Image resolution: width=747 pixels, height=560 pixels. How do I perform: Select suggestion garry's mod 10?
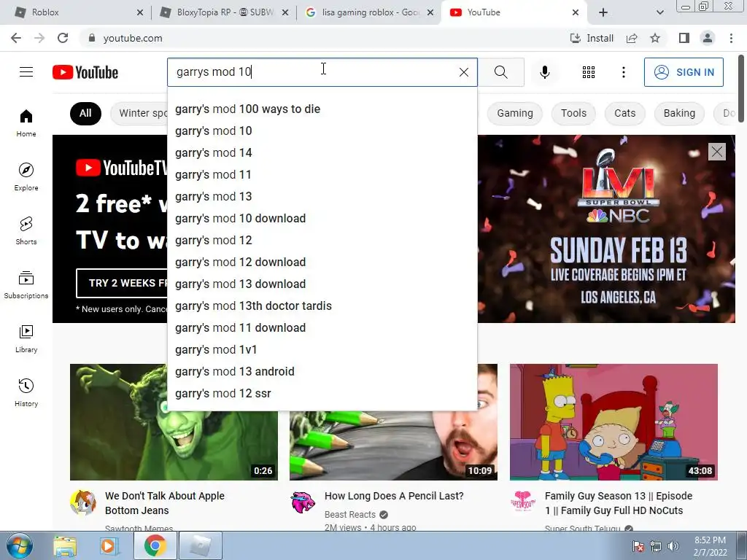pyautogui.click(x=322, y=131)
